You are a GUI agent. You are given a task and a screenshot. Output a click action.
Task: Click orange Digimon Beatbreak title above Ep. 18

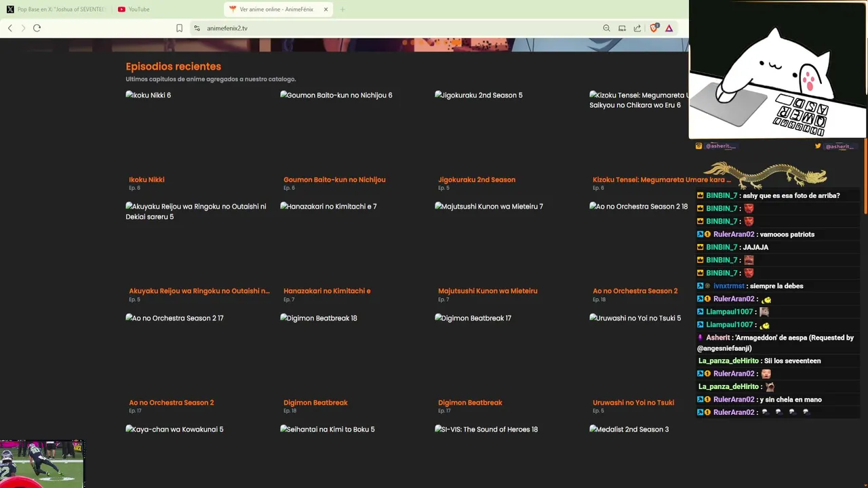[315, 403]
